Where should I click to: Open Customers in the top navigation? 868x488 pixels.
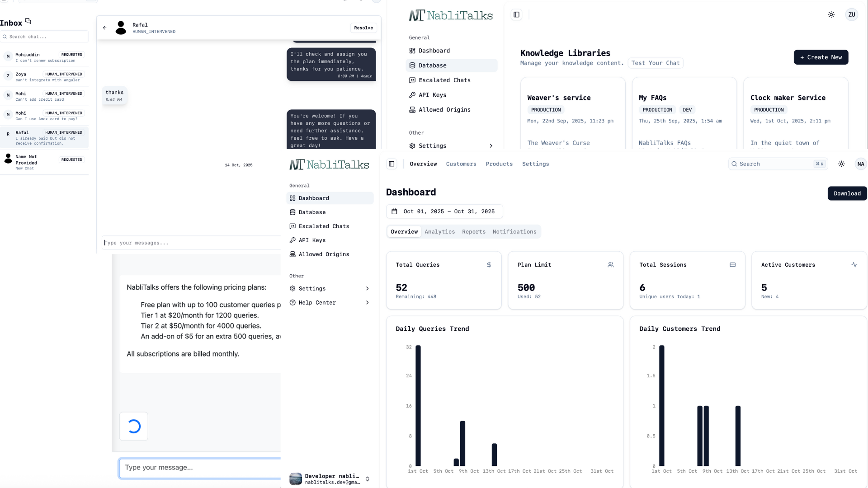pyautogui.click(x=461, y=164)
